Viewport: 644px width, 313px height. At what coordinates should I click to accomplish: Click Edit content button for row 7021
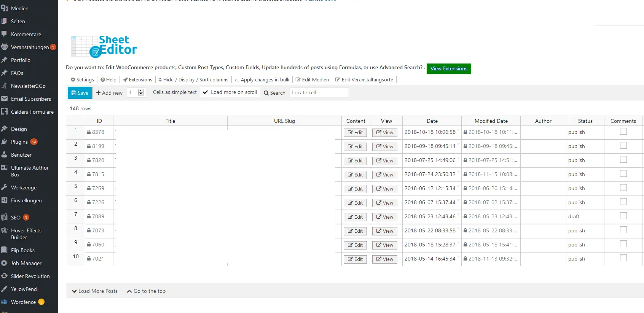pos(355,259)
